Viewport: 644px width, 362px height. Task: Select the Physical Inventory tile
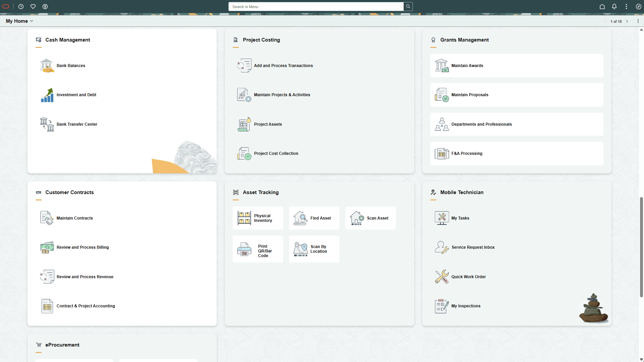click(258, 218)
